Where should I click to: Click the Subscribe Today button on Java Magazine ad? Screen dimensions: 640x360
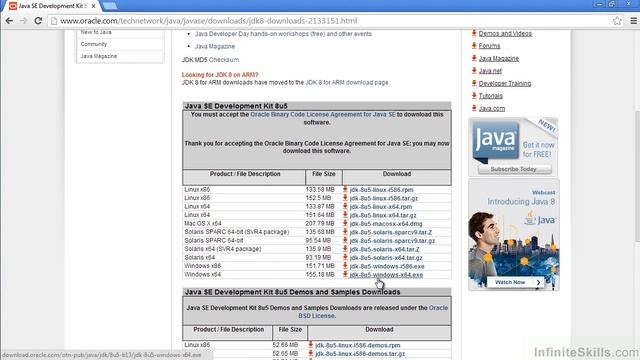point(514,169)
